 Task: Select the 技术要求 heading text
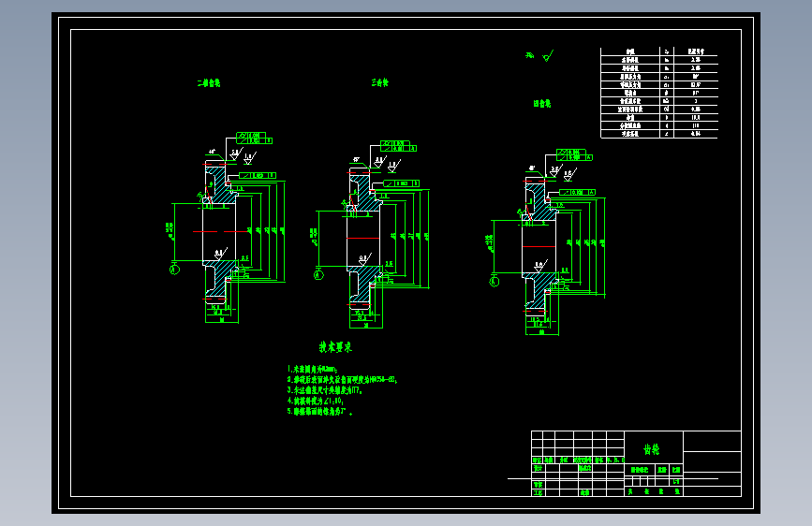[335, 347]
